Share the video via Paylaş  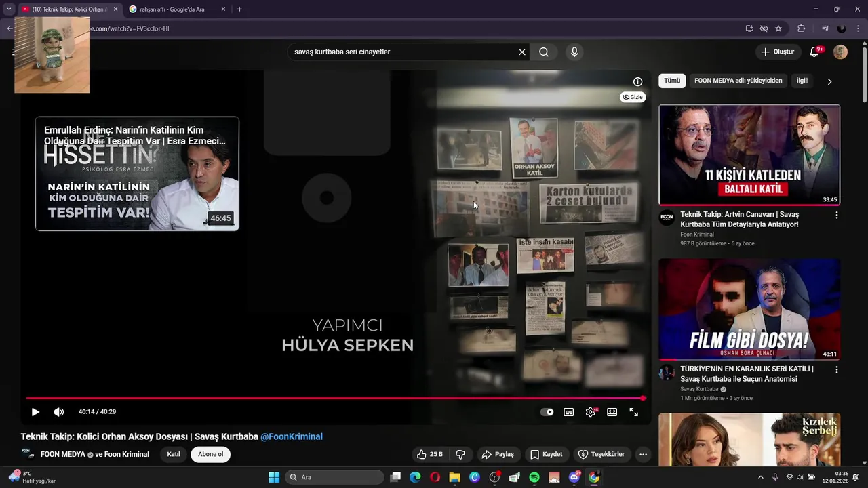click(x=498, y=454)
